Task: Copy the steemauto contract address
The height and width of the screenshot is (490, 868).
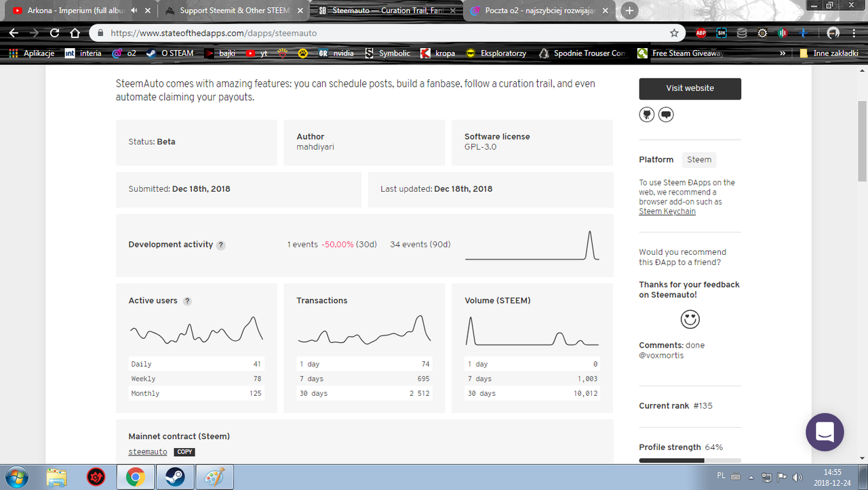Action: click(184, 452)
